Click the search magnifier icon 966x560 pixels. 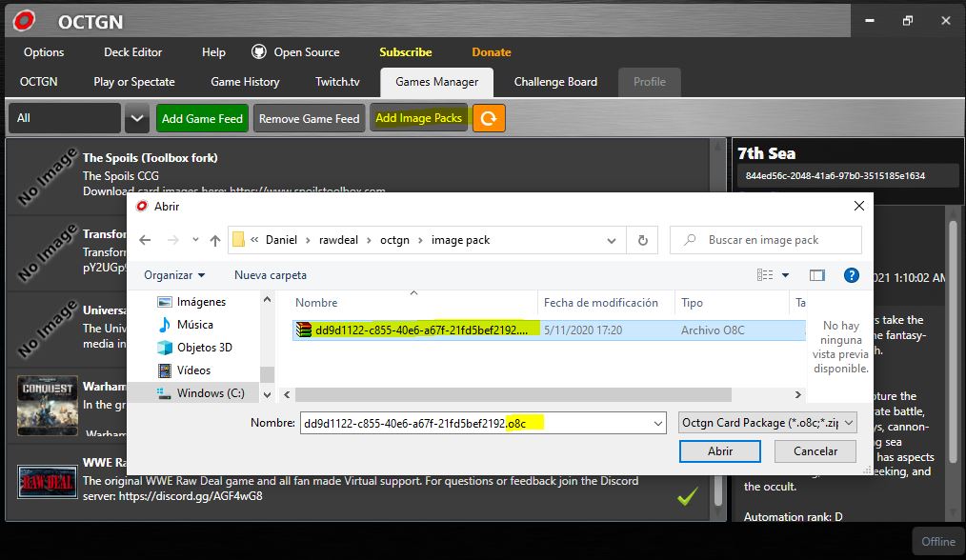pyautogui.click(x=690, y=240)
